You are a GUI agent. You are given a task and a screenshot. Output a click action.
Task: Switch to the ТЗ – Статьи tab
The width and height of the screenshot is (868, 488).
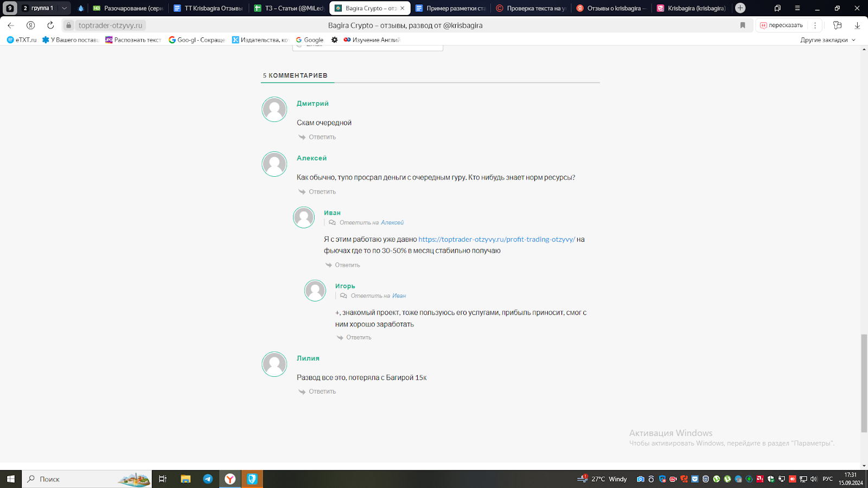289,8
